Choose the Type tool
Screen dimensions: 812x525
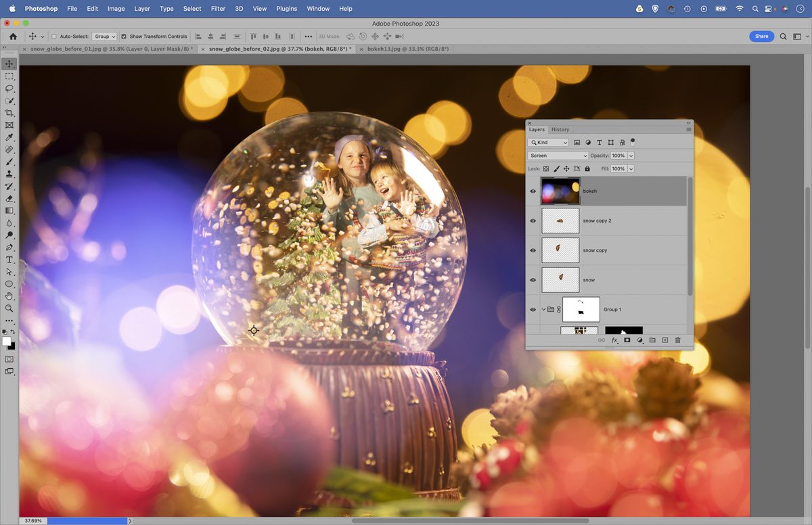coord(10,259)
